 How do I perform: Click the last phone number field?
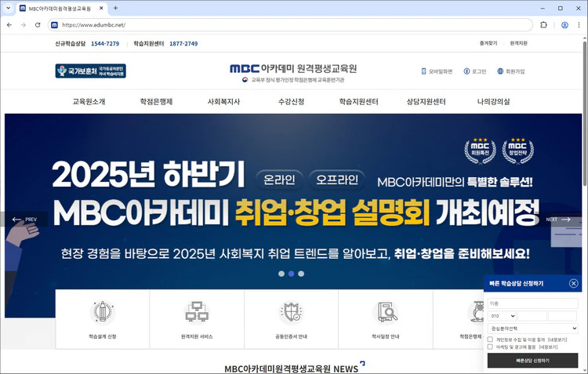coord(562,316)
